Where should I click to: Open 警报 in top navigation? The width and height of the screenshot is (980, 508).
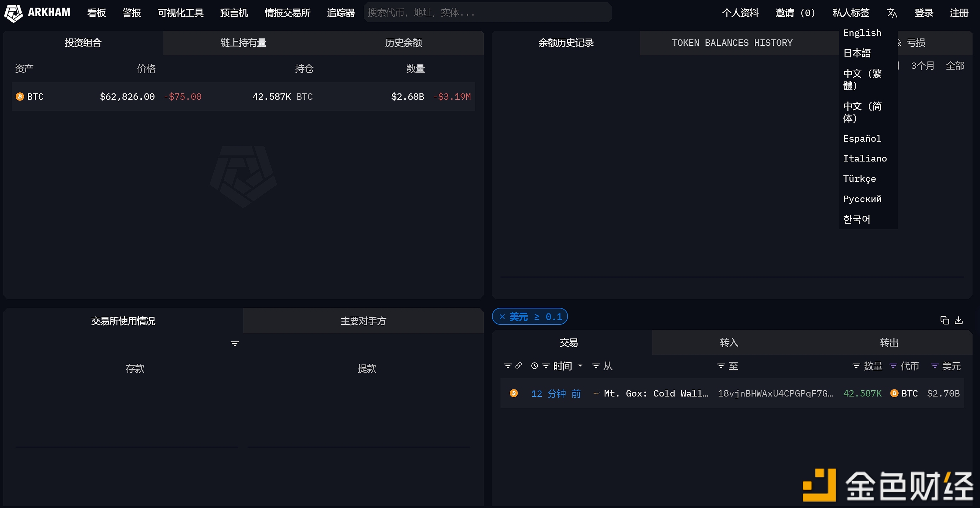(132, 13)
